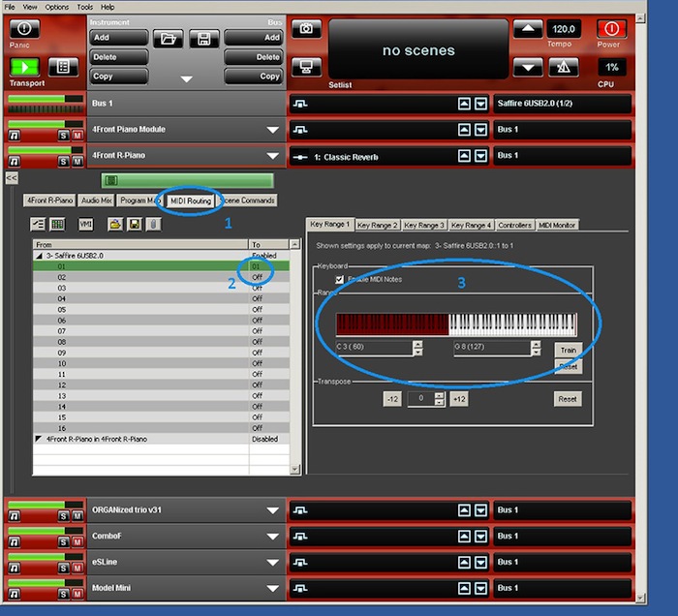This screenshot has width=678, height=616.
Task: Switch to the Key Range 2 tab
Action: [x=377, y=225]
